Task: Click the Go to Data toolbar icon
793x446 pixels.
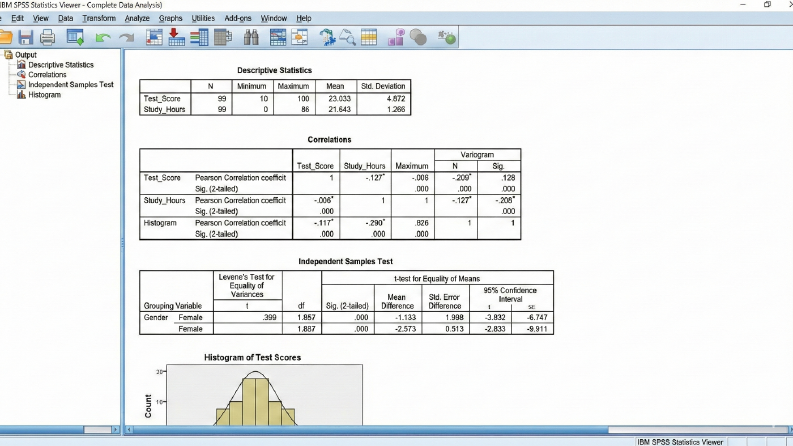Action: point(154,37)
